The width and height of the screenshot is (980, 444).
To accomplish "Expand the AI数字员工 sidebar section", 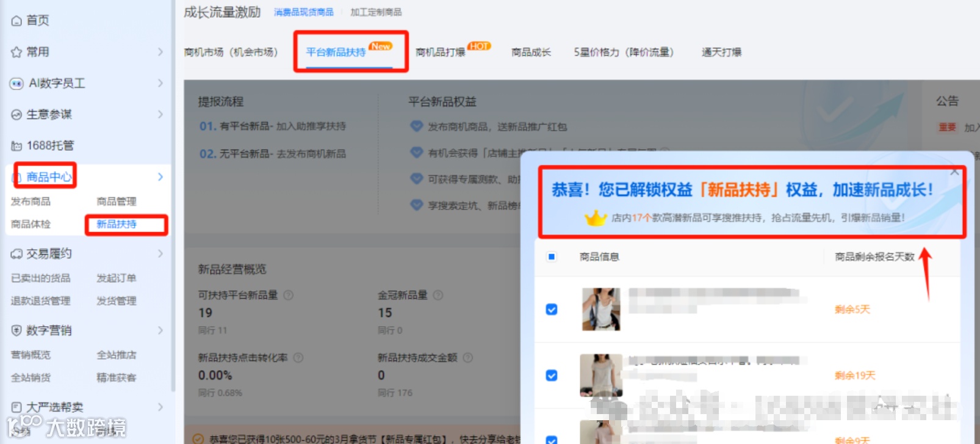I will coord(160,83).
